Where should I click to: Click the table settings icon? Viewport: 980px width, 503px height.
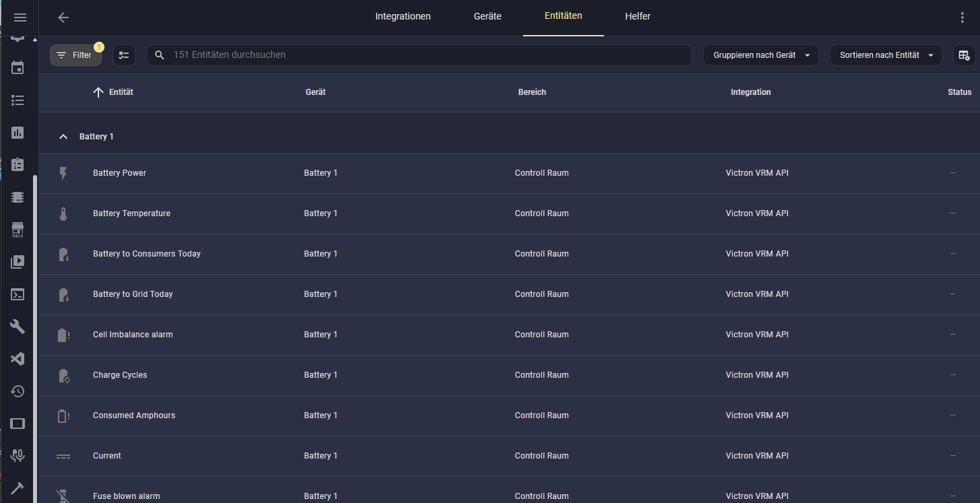(963, 55)
